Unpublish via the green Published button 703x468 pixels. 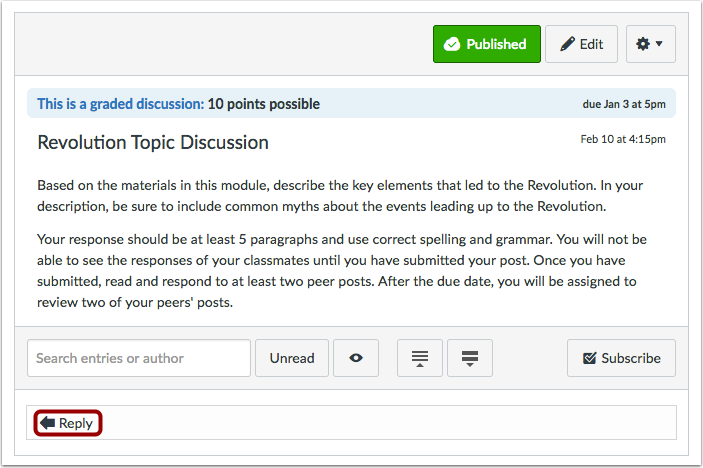pos(487,44)
